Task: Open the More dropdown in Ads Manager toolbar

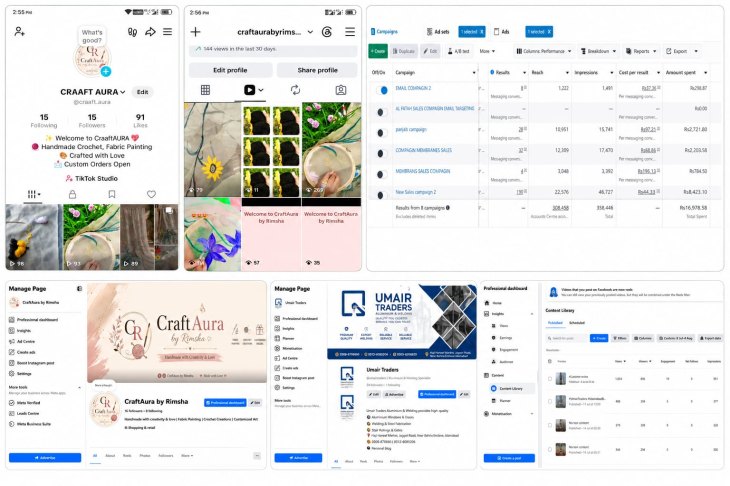Action: click(487, 51)
